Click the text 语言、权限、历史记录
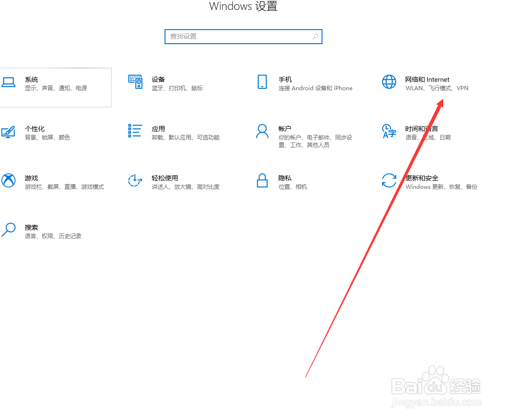 click(x=53, y=236)
